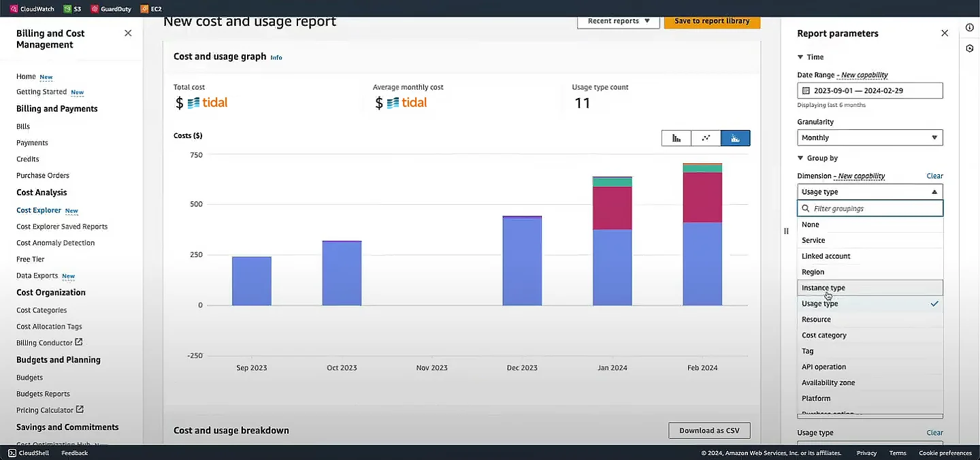Click the Sep 2023 blue bar
This screenshot has height=460, width=980.
[252, 281]
